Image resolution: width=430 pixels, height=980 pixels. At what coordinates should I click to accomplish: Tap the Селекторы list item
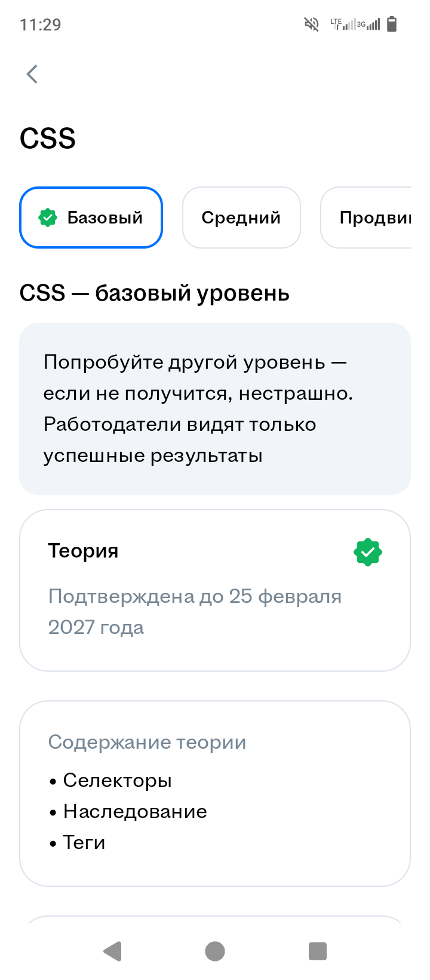pos(118,780)
